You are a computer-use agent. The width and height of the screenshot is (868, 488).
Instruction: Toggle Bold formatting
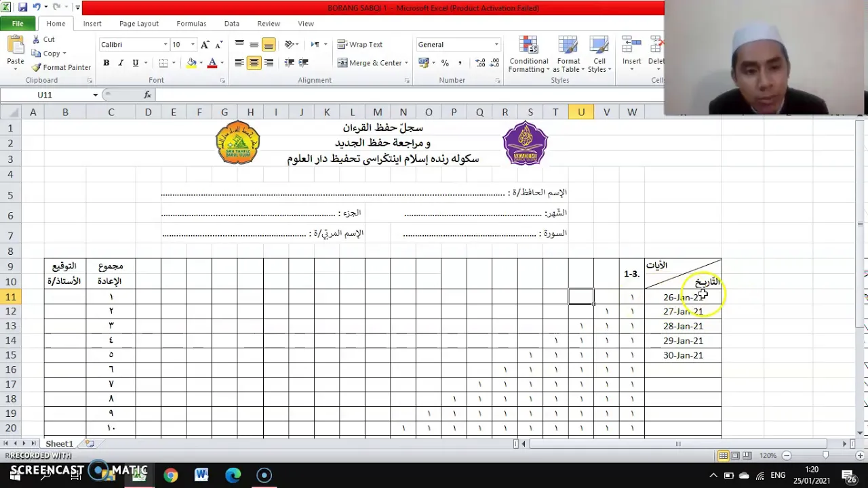point(106,63)
